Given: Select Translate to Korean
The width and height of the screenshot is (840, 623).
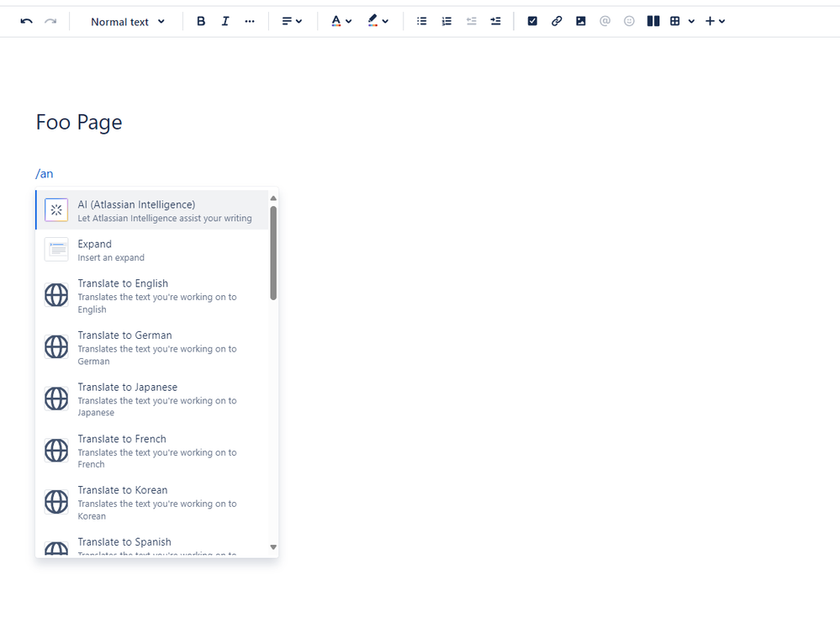Looking at the screenshot, I should tap(151, 503).
